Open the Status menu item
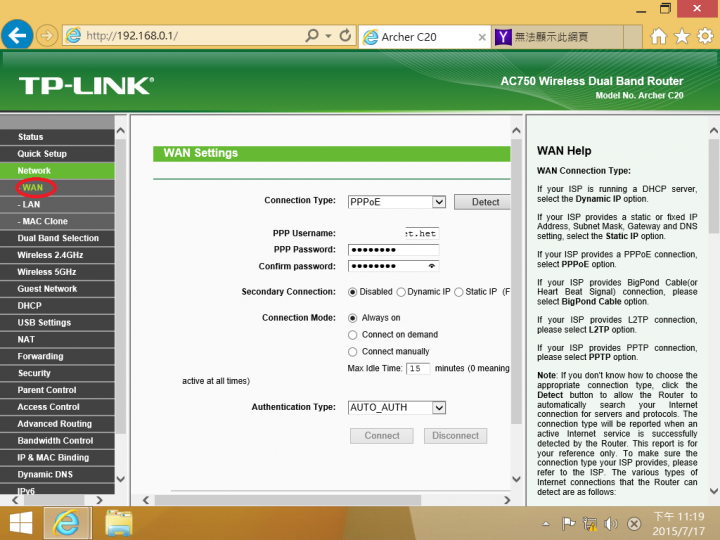 tap(57, 137)
